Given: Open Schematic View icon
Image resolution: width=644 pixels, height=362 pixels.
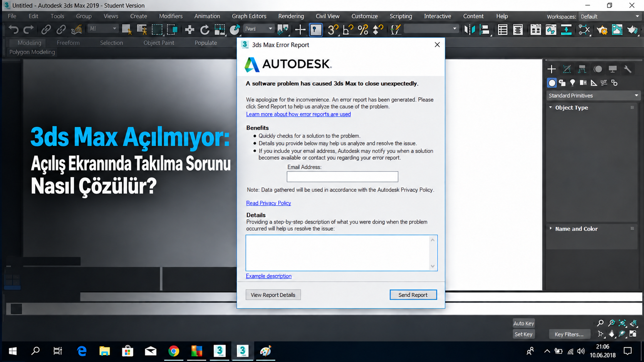Looking at the screenshot, I should (566, 30).
